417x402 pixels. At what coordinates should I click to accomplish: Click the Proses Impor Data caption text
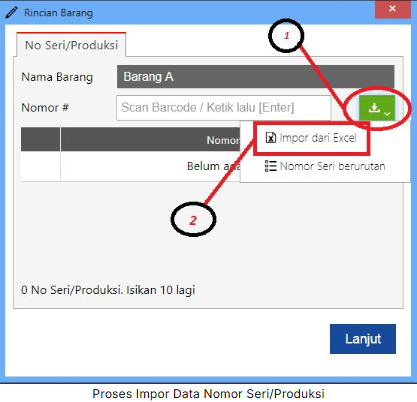click(x=208, y=394)
